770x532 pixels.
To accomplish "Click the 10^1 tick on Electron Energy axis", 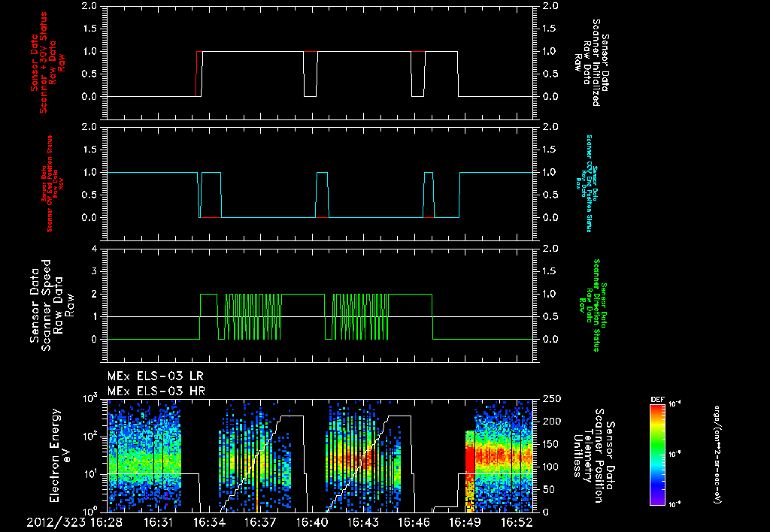I will [x=90, y=474].
